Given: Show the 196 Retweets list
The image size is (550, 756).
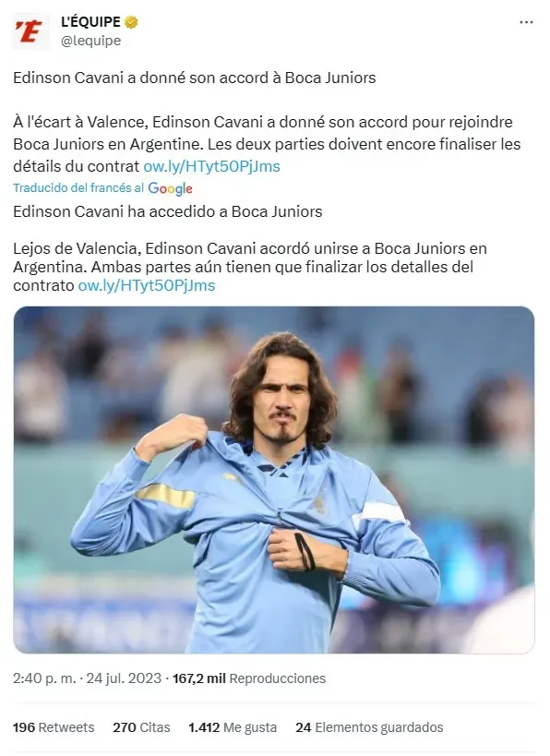Looking at the screenshot, I should [54, 727].
